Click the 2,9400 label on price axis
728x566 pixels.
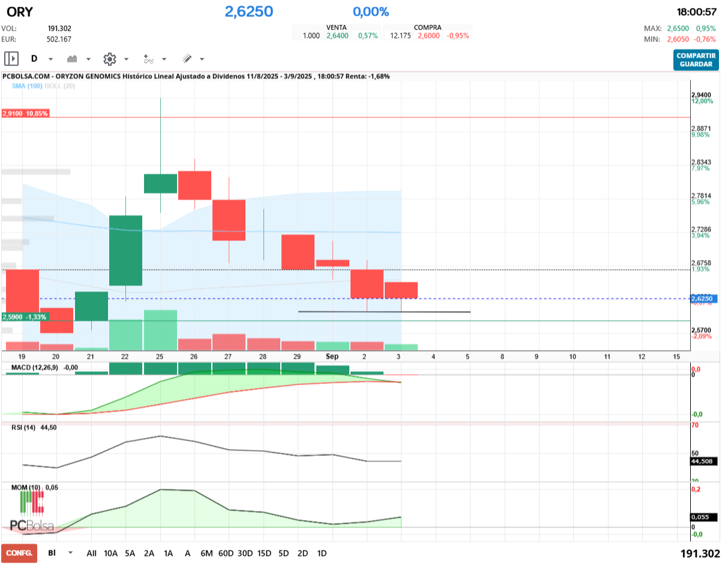[x=702, y=95]
